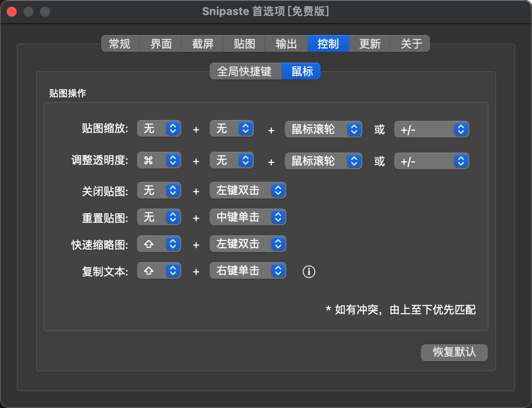Open +/- dropdown in 调整透明度 row

tap(432, 161)
